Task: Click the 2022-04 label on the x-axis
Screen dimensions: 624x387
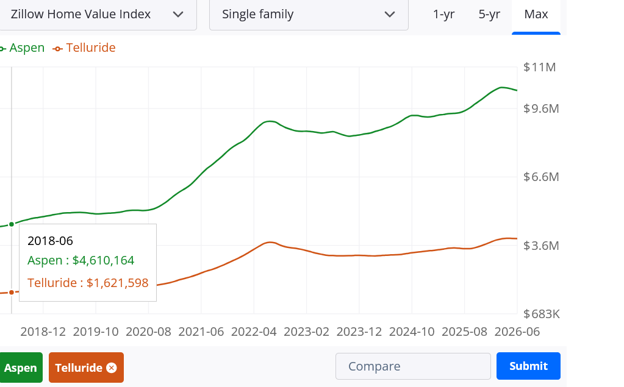Action: tap(254, 332)
